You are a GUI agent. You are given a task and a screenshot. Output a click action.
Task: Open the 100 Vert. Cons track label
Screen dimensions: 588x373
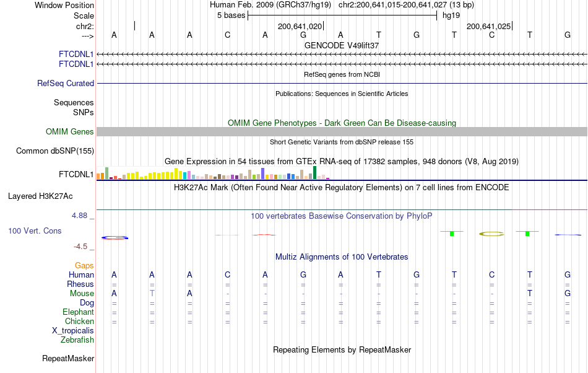pos(35,230)
